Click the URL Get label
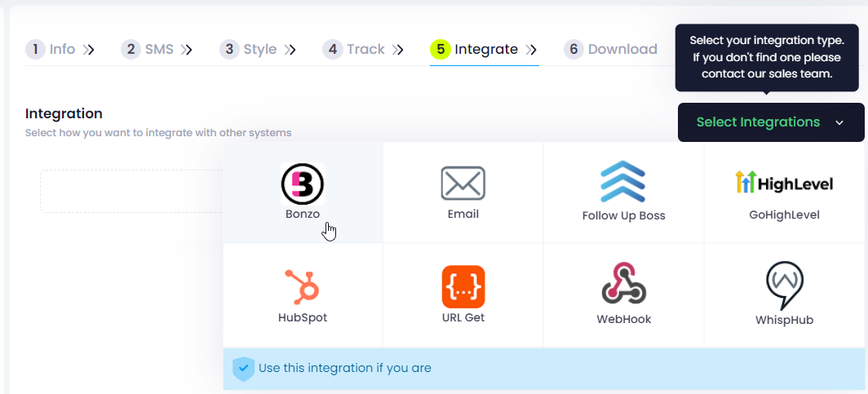 [x=463, y=317]
